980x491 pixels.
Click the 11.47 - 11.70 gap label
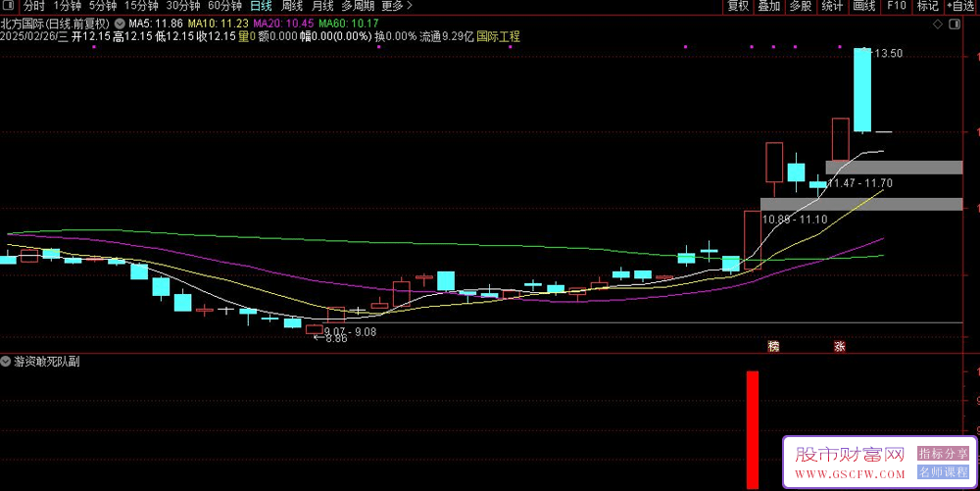[860, 183]
